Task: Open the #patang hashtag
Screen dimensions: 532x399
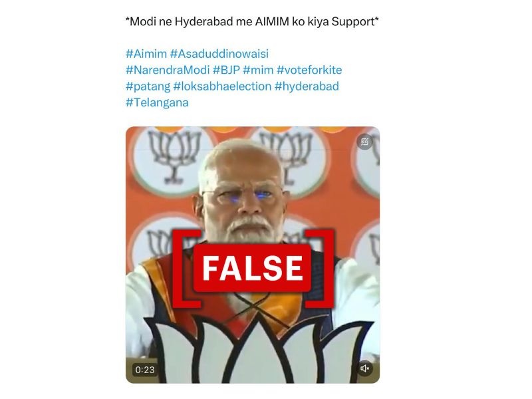Action: (148, 86)
